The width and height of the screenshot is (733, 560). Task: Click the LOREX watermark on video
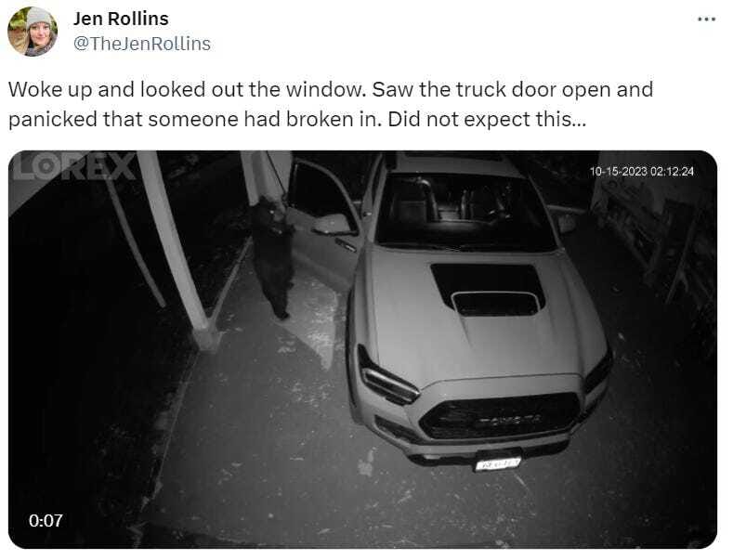click(74, 165)
